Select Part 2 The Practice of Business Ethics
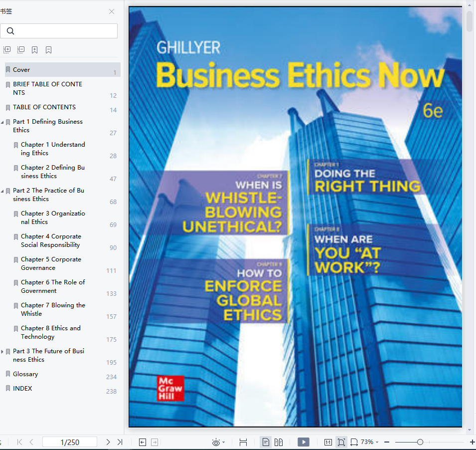The image size is (476, 450). [x=48, y=195]
